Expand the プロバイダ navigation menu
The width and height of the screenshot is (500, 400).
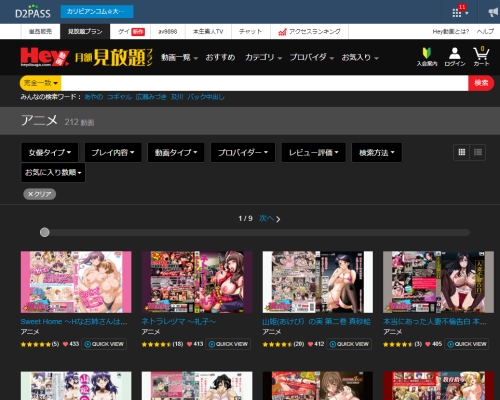pos(312,57)
